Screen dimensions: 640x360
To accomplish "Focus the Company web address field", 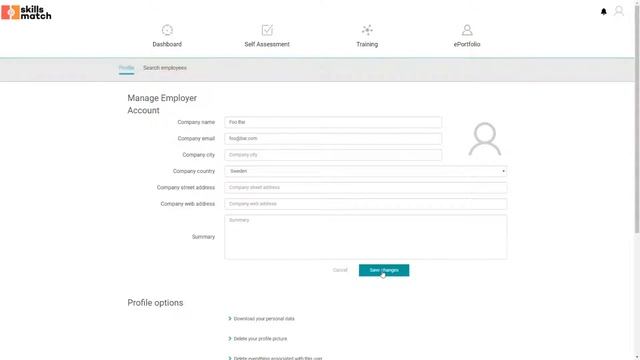I will click(x=366, y=204).
